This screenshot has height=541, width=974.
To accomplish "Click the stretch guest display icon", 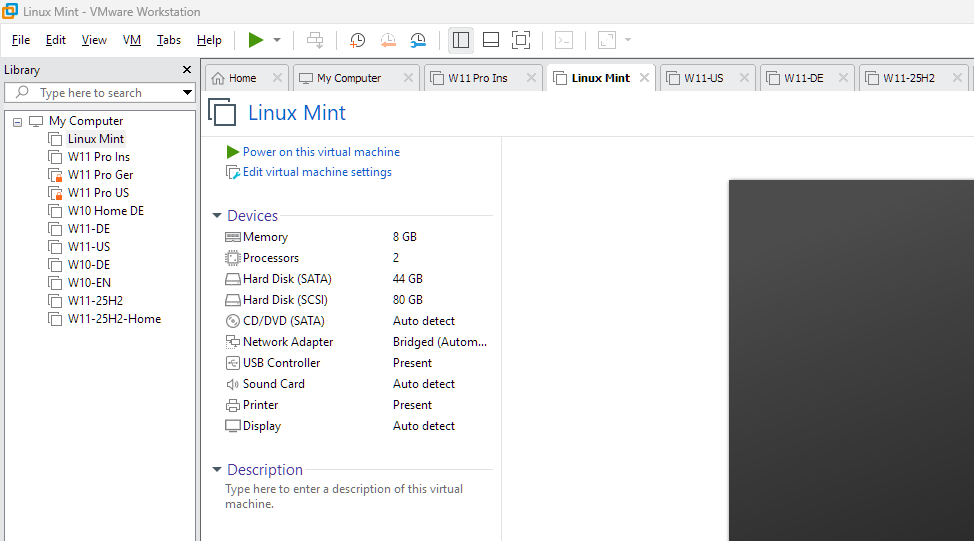I will (x=607, y=40).
